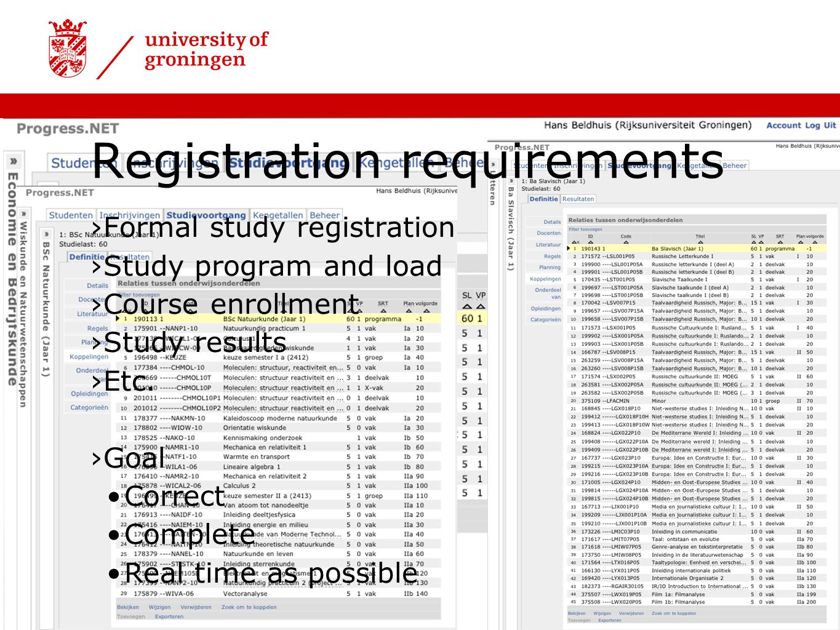Open Onderdeel van in Ba Slavisch sidebar

click(x=548, y=293)
